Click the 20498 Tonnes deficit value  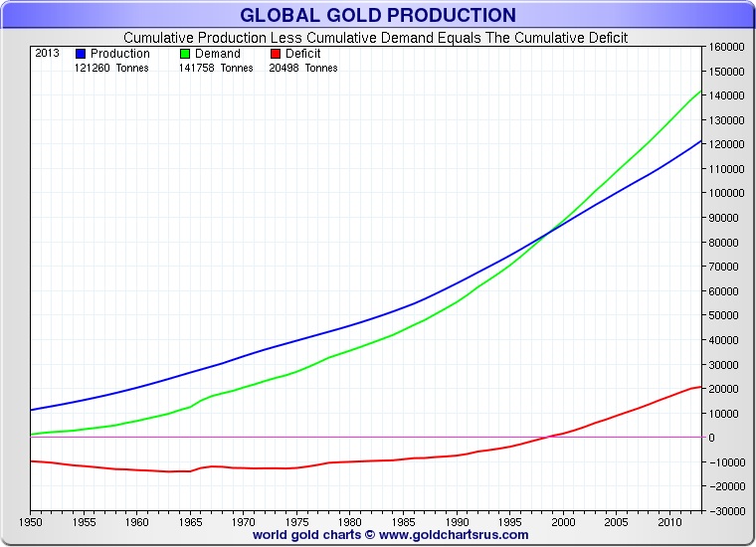(x=304, y=68)
